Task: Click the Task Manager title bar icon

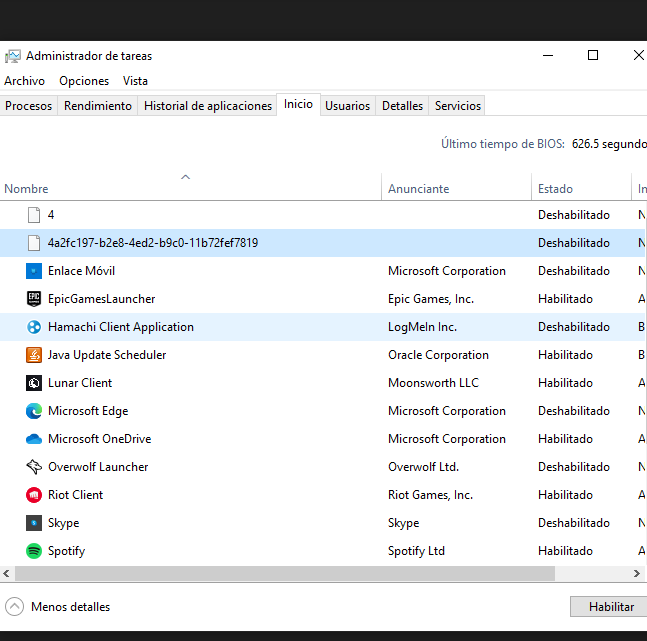Action: pyautogui.click(x=12, y=56)
